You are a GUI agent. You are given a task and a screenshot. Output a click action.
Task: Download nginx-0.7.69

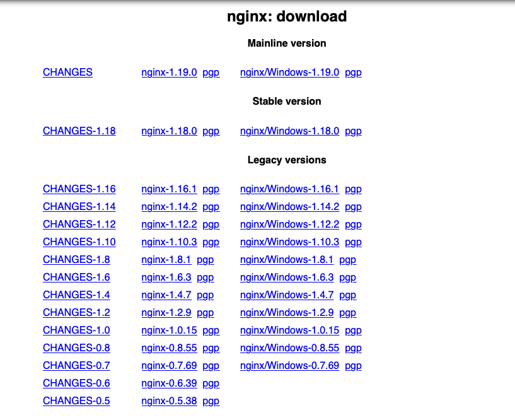point(169,366)
